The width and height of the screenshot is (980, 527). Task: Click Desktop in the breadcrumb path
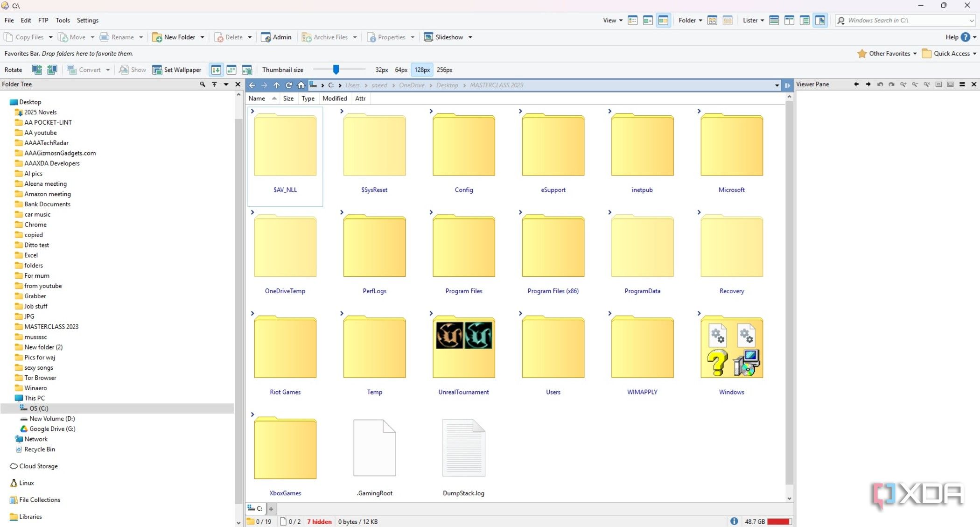447,85
